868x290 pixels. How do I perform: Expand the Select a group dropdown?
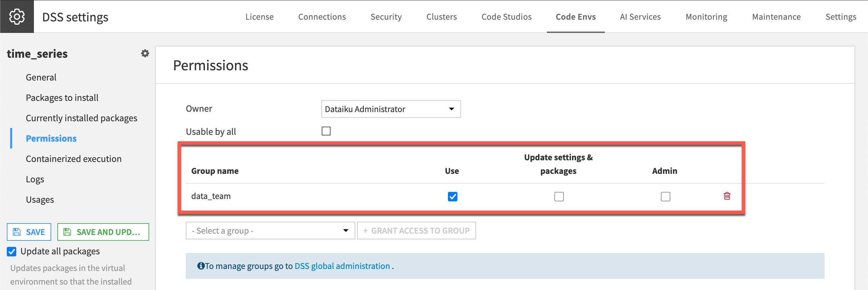[x=270, y=231]
